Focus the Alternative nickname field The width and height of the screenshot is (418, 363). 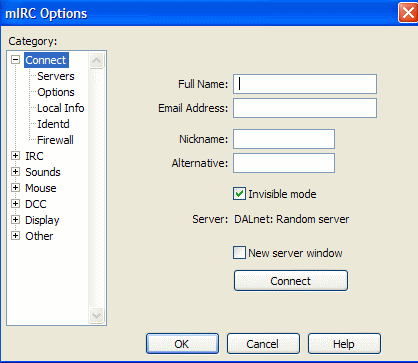pyautogui.click(x=284, y=163)
